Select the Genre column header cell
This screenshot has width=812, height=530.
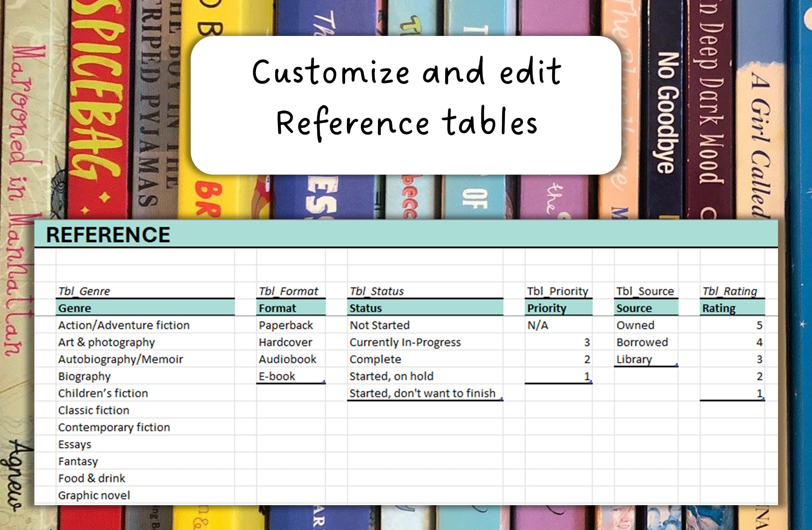click(75, 308)
